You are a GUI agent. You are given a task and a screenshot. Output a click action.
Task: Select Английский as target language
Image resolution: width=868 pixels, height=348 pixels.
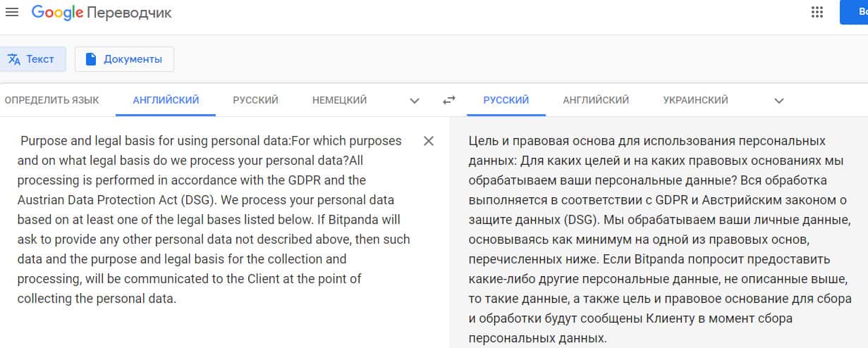(596, 100)
